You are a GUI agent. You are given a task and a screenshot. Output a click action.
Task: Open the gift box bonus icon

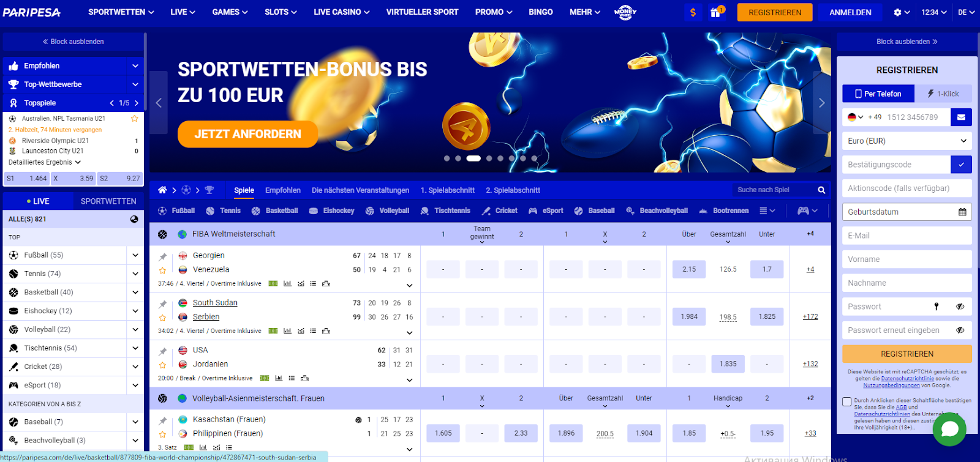pos(715,12)
